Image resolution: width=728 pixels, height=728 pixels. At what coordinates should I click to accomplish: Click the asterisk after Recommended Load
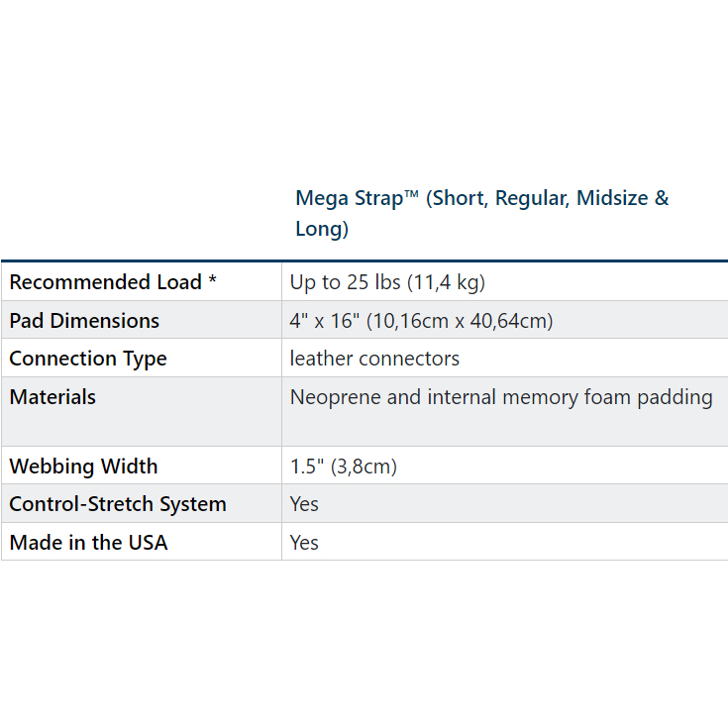click(x=212, y=280)
